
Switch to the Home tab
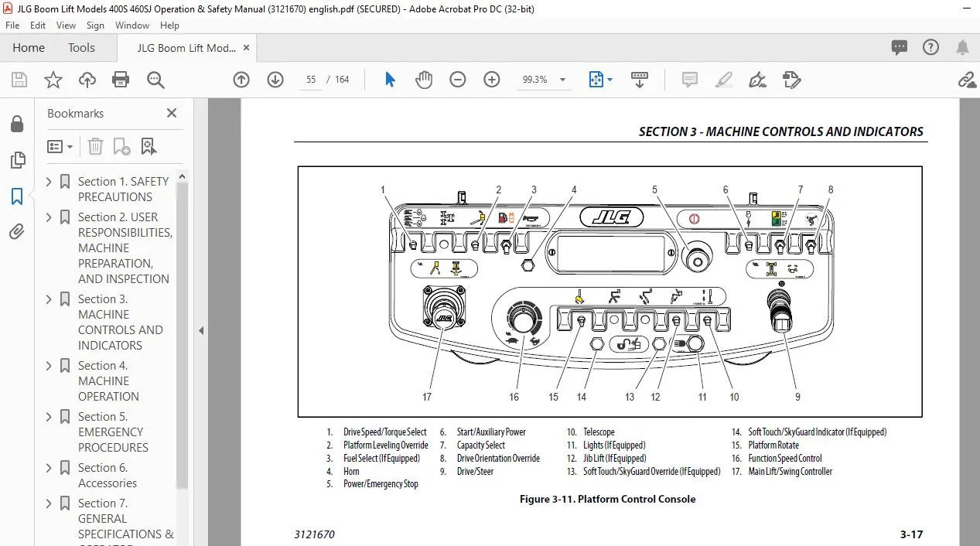29,48
